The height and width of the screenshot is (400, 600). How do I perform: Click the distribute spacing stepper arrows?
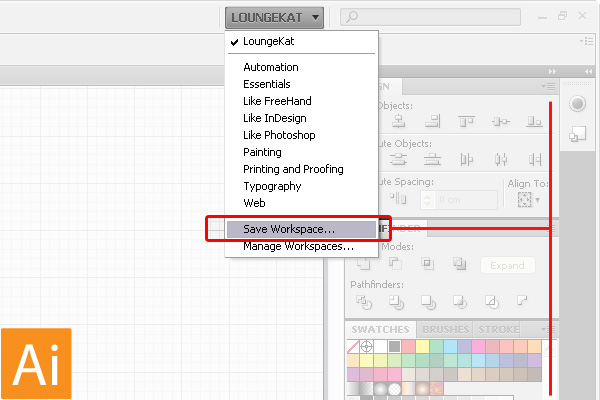[428, 200]
